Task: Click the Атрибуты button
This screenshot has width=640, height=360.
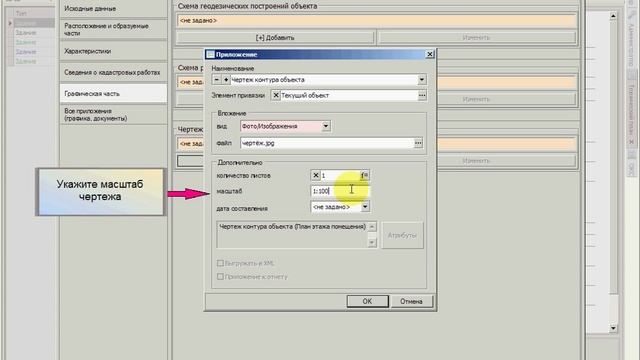Action: 402,236
